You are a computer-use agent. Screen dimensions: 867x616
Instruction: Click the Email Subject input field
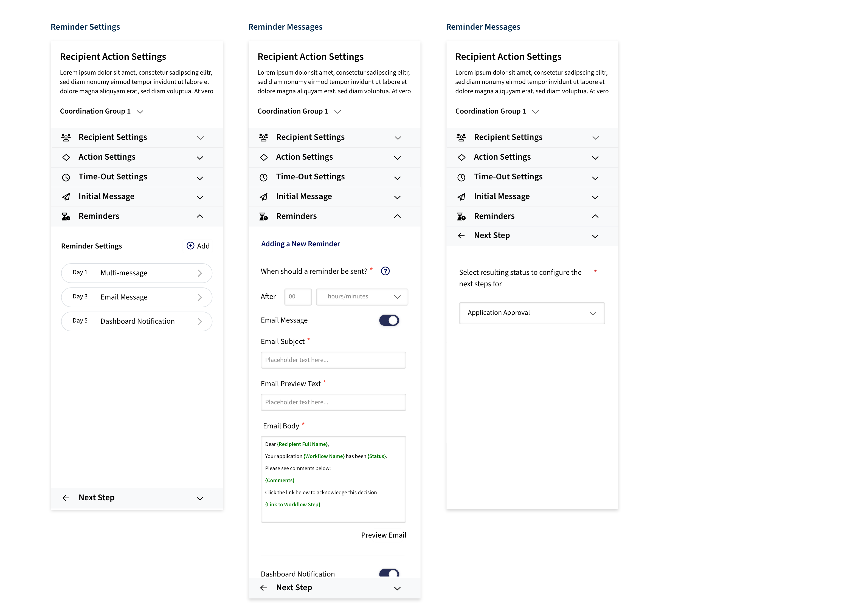tap(333, 360)
